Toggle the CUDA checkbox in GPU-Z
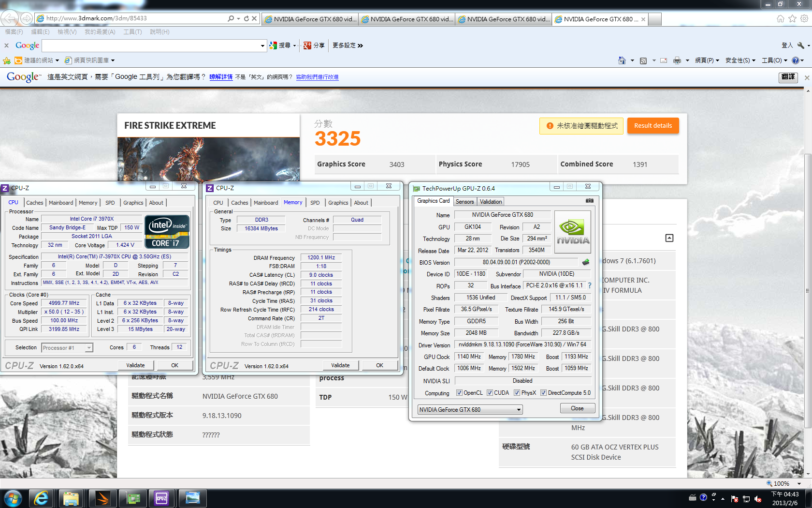Viewport: 812px width, 508px height. point(490,393)
